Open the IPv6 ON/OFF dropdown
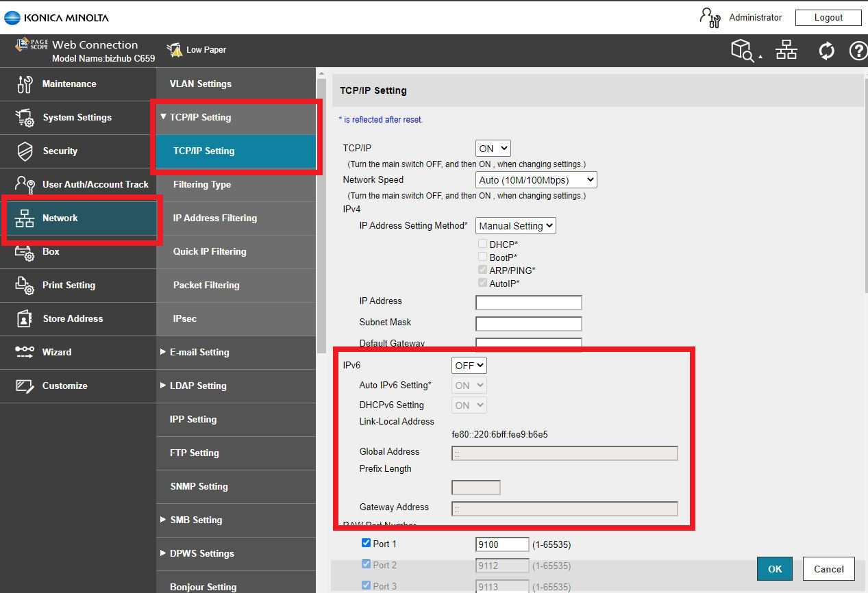Image resolution: width=868 pixels, height=593 pixels. coord(469,366)
